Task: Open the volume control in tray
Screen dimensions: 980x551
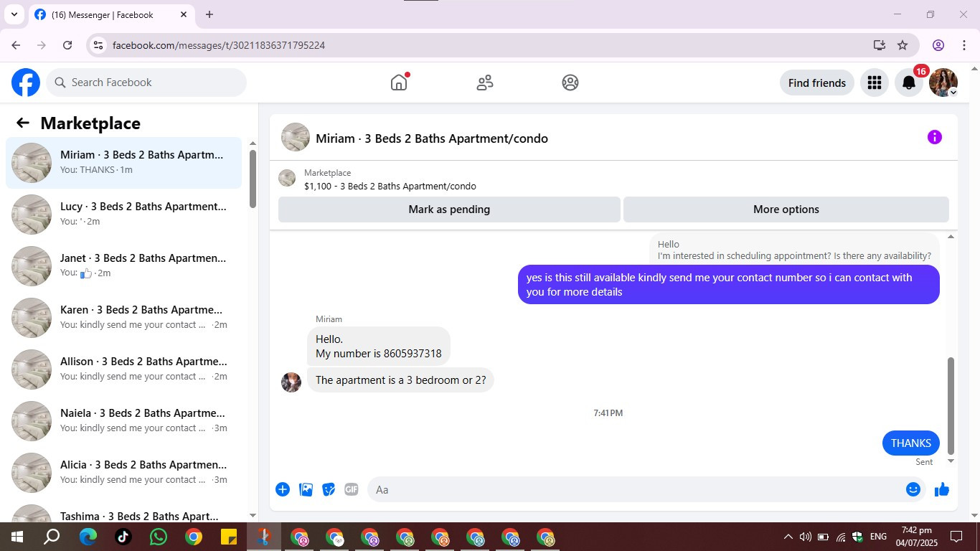Action: (x=805, y=537)
